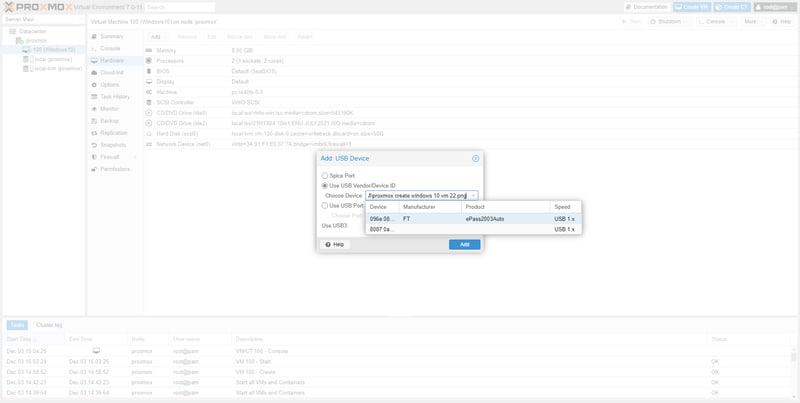This screenshot has width=800, height=403.
Task: Select the Cloud-Init cloud icon
Action: coord(94,72)
